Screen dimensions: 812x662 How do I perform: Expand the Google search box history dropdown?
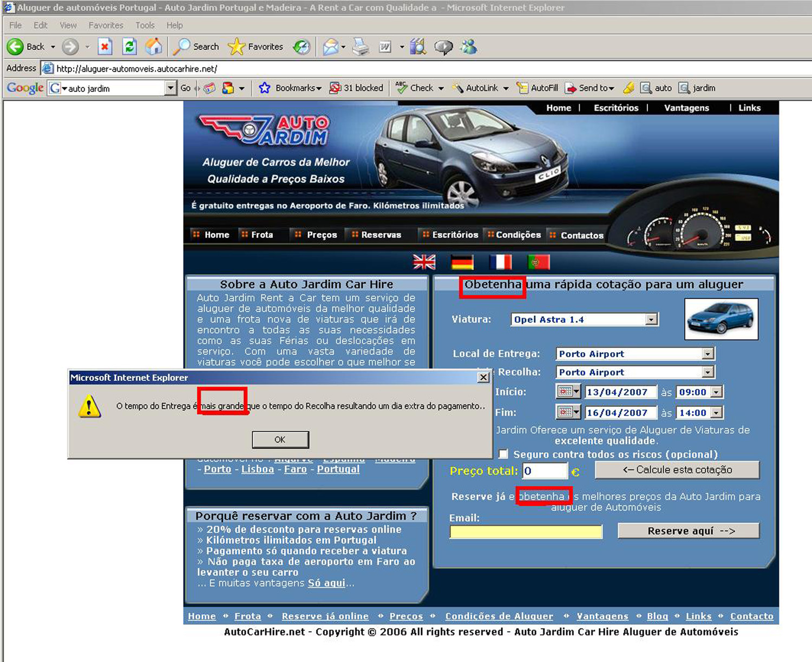point(171,88)
